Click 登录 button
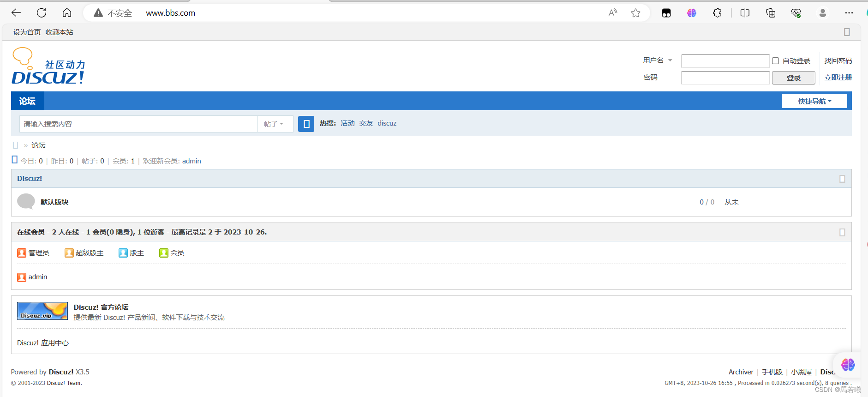The height and width of the screenshot is (397, 868). pyautogui.click(x=794, y=78)
